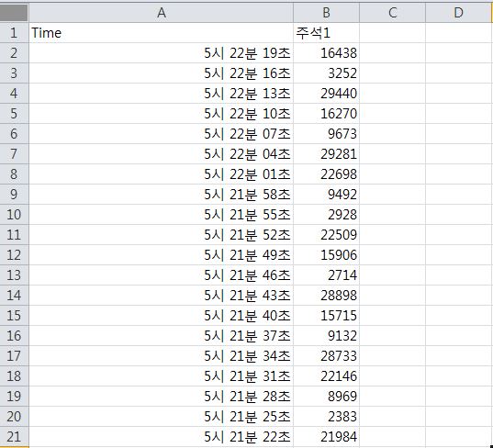
Task: Select row 10 header
Action: pos(14,215)
